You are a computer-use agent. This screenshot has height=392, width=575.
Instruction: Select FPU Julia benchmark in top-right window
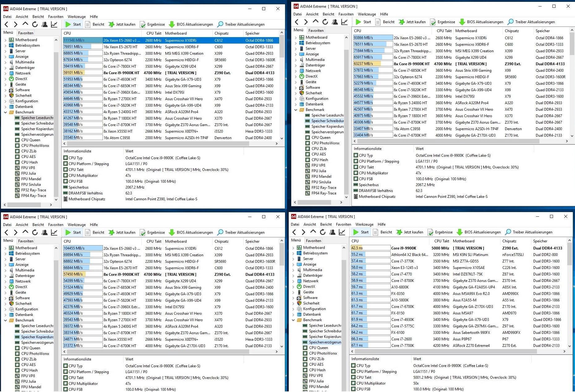[x=319, y=171]
